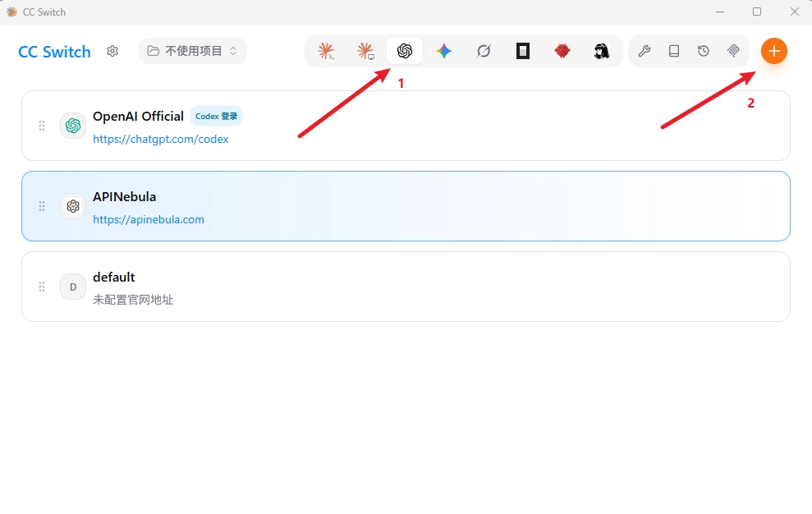Select the default provider name
This screenshot has width=812, height=514.
click(x=114, y=278)
